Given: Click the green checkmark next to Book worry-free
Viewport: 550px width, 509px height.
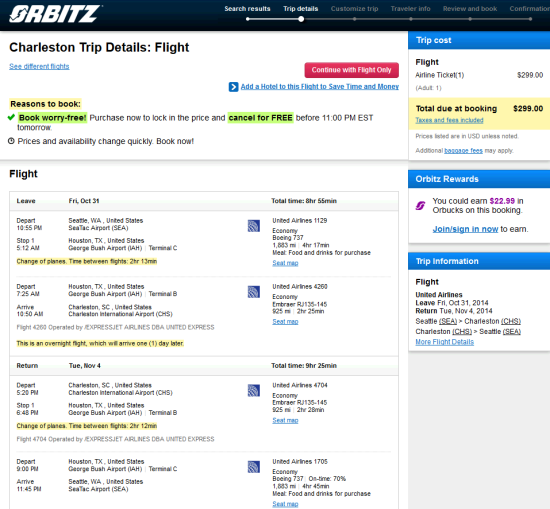Looking at the screenshot, I should [x=11, y=118].
